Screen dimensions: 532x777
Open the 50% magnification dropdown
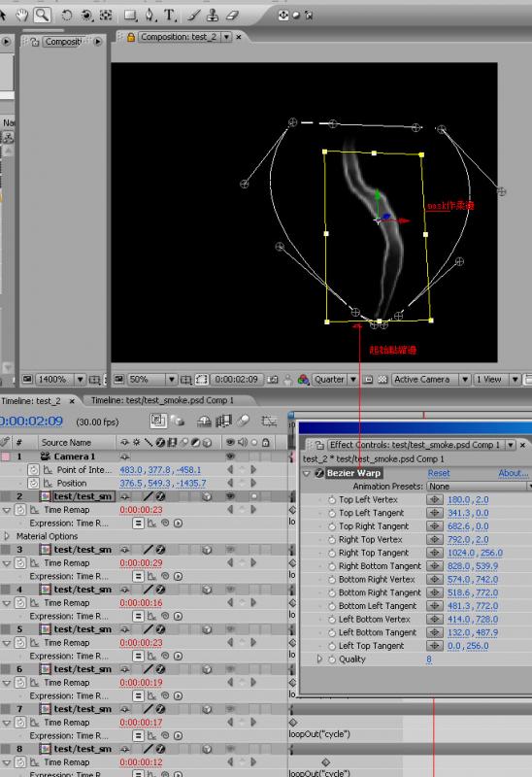coord(172,380)
